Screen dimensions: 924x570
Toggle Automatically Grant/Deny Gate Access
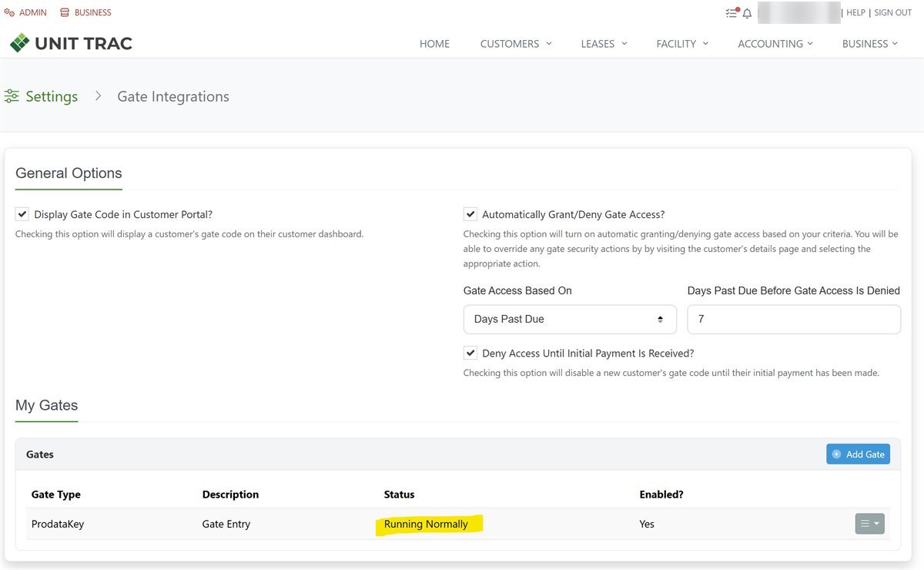pos(470,214)
